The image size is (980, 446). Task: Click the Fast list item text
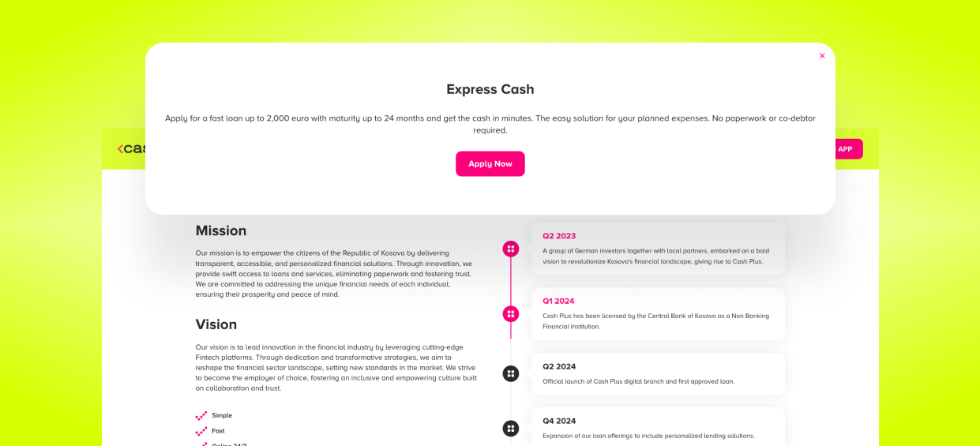pyautogui.click(x=218, y=431)
